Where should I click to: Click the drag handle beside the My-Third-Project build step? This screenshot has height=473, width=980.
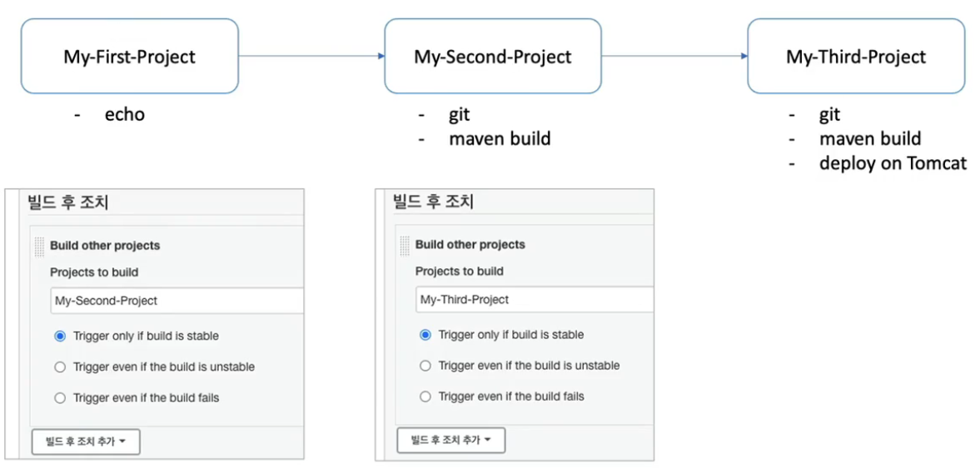[x=405, y=245]
